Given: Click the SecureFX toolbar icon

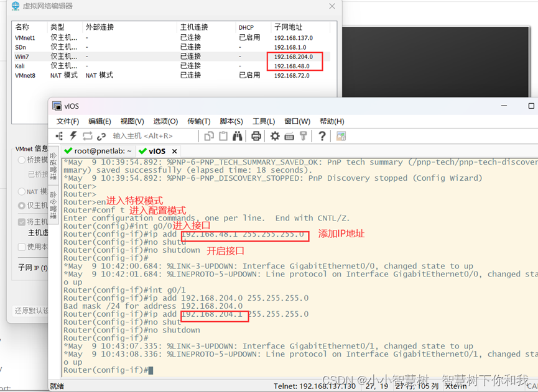Looking at the screenshot, I should coord(341,136).
